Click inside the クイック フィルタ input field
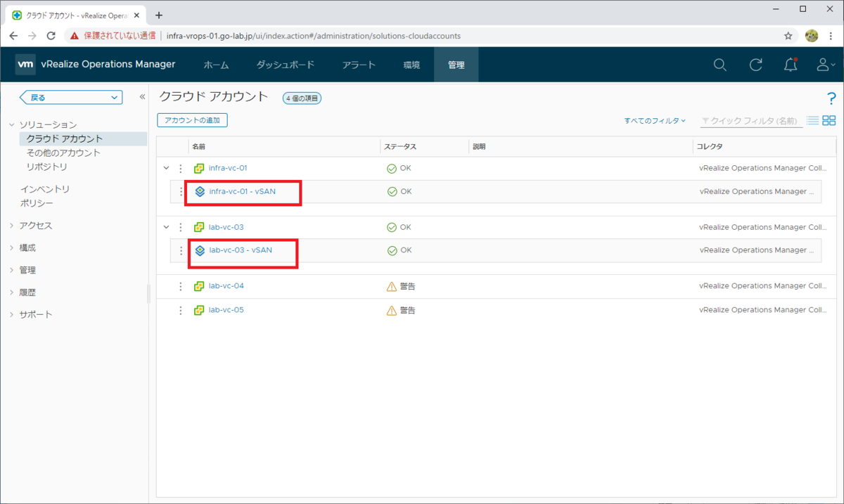This screenshot has height=504, width=844. pyautogui.click(x=749, y=120)
